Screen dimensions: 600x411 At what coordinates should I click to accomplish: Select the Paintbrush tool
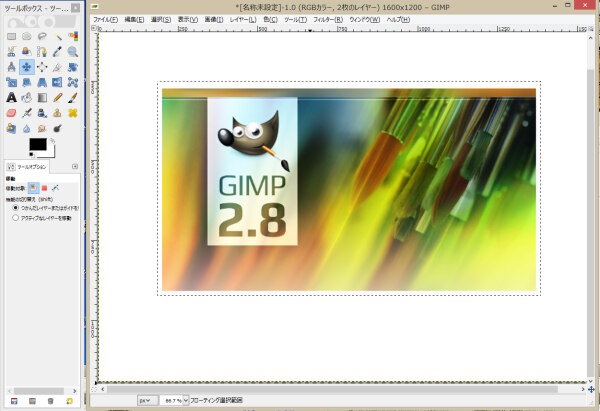[x=73, y=98]
